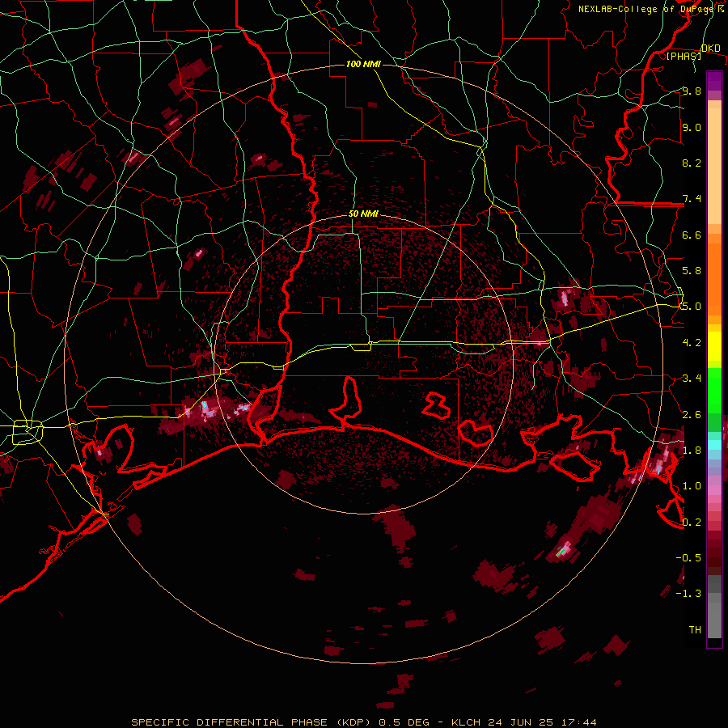Click the [PHAS] unit label
The width and height of the screenshot is (728, 728).
tap(684, 57)
